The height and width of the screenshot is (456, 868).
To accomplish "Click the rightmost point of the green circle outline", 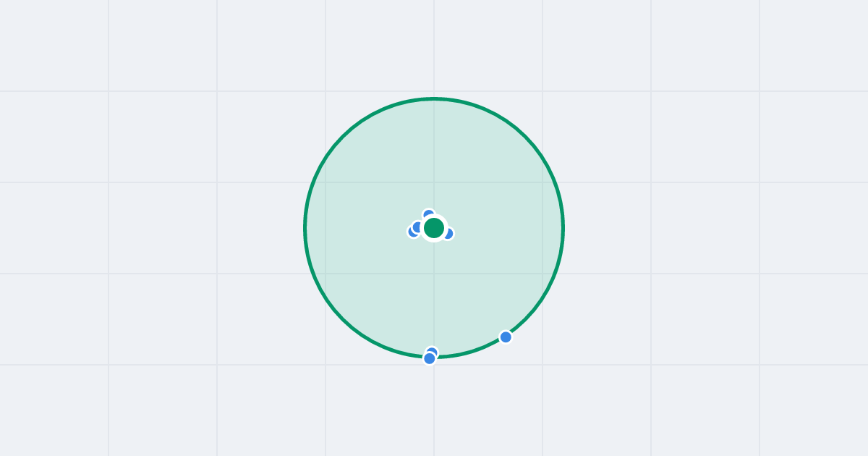I will point(563,228).
